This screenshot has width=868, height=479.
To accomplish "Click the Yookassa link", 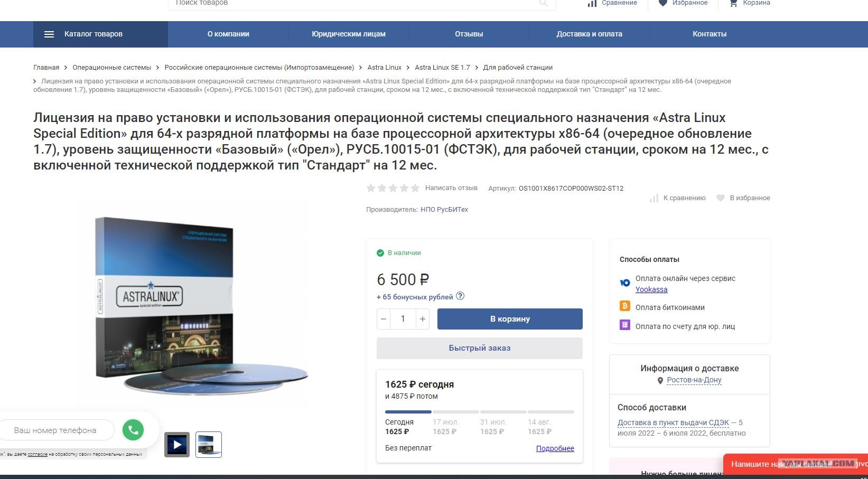I will point(651,289).
